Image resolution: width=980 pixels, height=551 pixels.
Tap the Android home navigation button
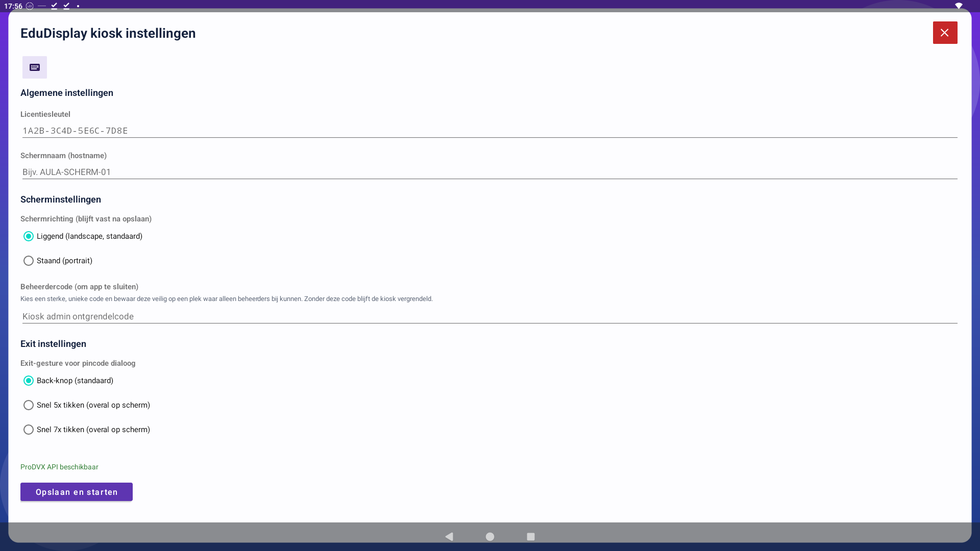[x=490, y=537]
